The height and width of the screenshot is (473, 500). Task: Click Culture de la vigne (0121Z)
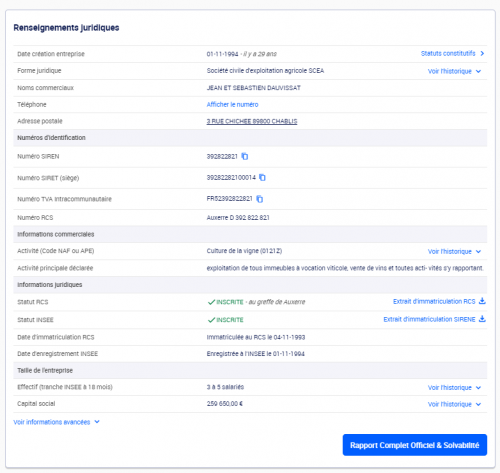[244, 251]
